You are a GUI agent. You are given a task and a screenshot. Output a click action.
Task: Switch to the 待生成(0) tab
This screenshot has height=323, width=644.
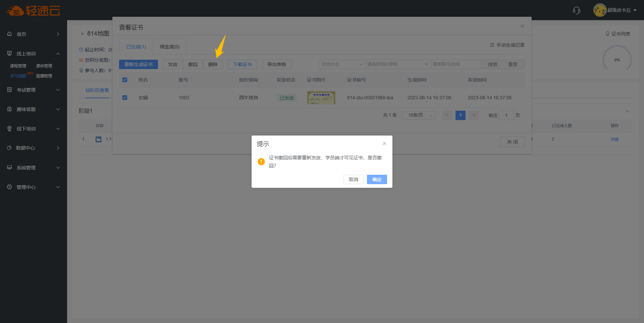(x=169, y=47)
